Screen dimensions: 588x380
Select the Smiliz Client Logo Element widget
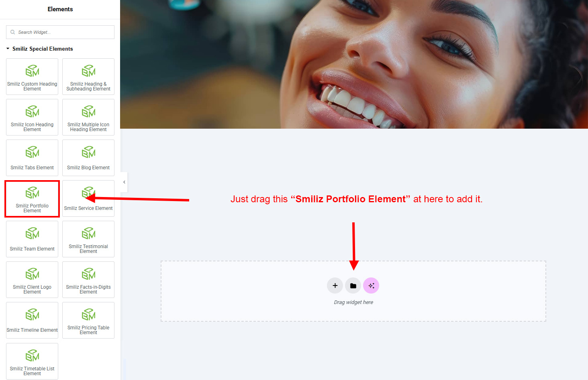(32, 280)
